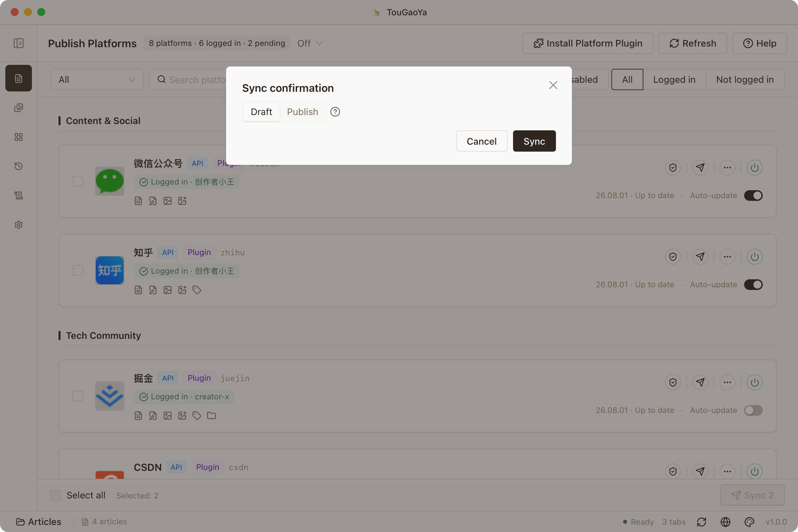The width and height of the screenshot is (798, 532).
Task: Toggle Auto-update switch for 知乎
Action: 753,285
